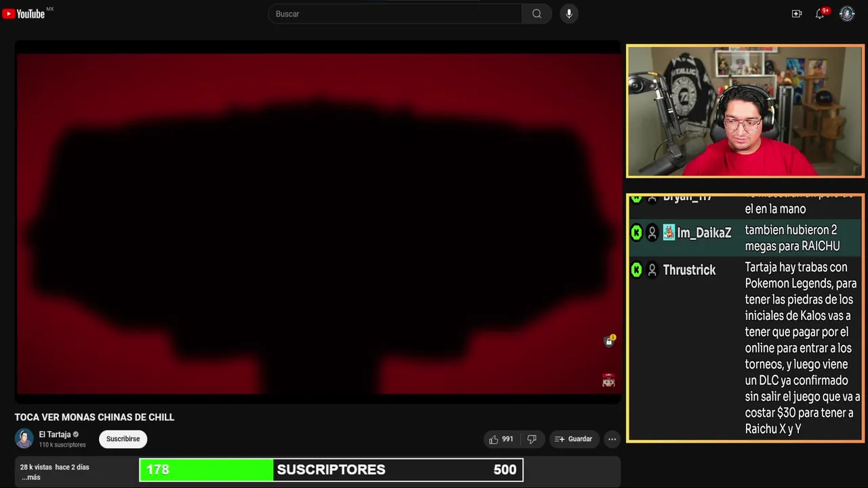Screen dimensions: 868x488
Task: Click the video title TOCA VER MONAS CHINAS DE CHILL
Action: [94, 417]
